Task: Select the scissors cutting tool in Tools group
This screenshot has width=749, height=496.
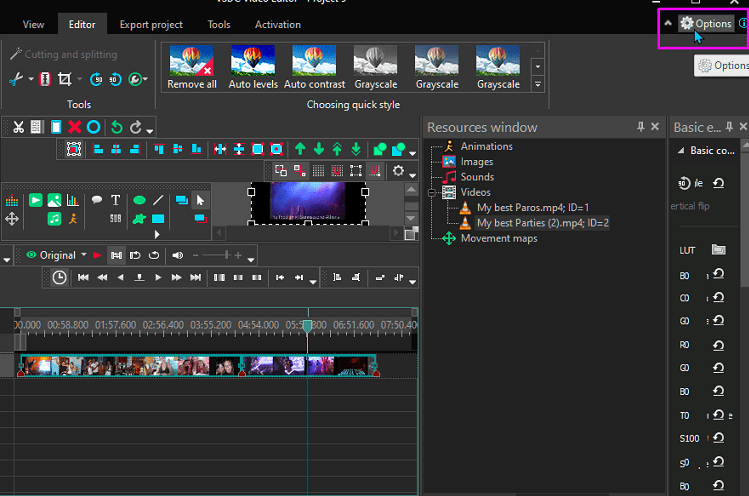Action: (16, 79)
